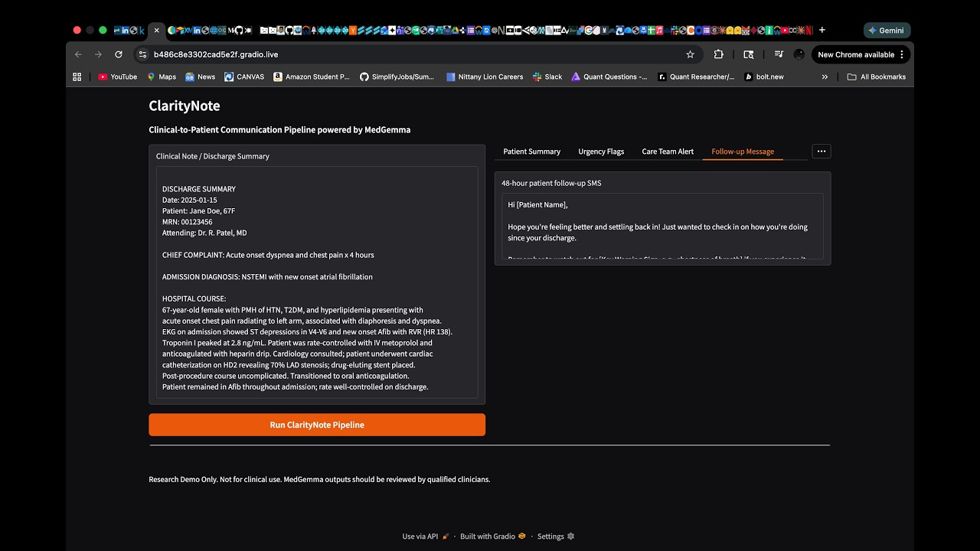Open the Slack bookmark
This screenshot has height=551, width=980.
pos(547,77)
